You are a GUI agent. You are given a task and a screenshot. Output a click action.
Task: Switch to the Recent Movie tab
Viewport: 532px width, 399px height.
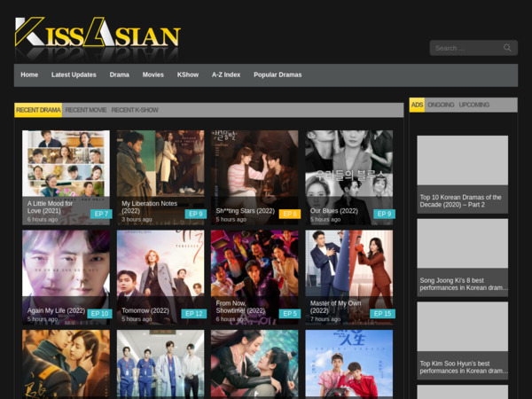86,110
